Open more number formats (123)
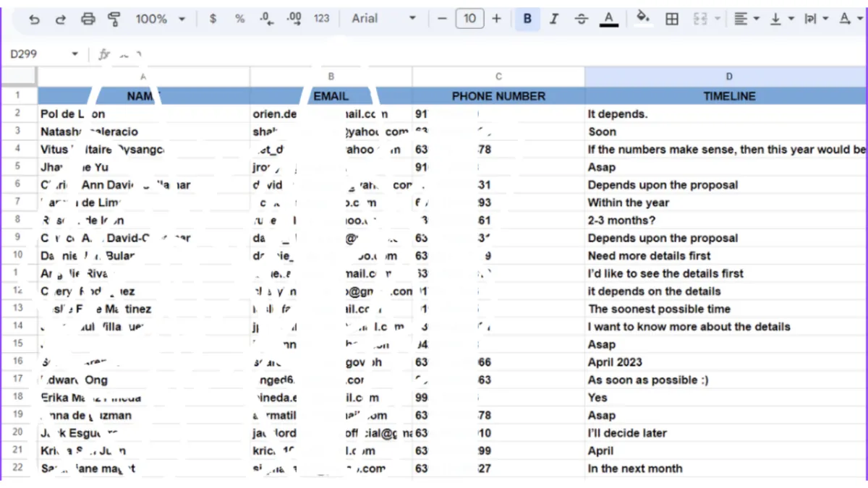The image size is (868, 488). pyautogui.click(x=322, y=19)
